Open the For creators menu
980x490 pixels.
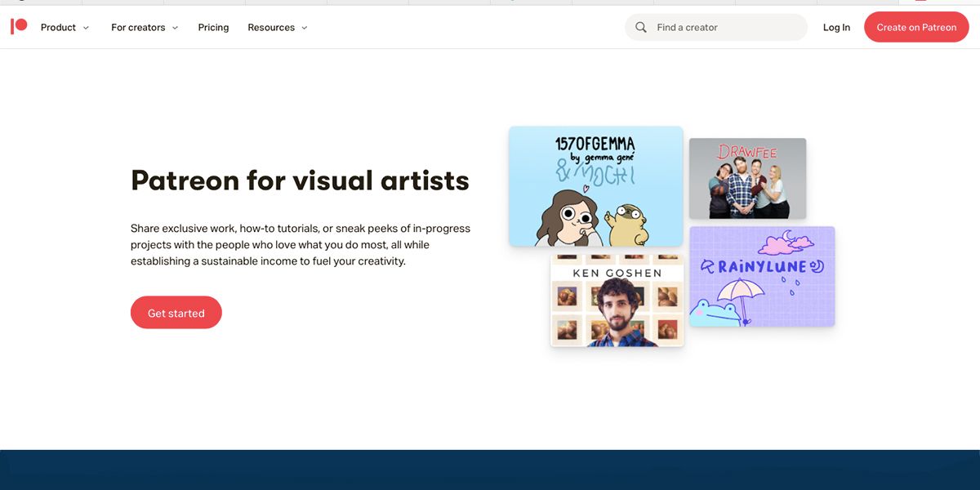point(145,27)
